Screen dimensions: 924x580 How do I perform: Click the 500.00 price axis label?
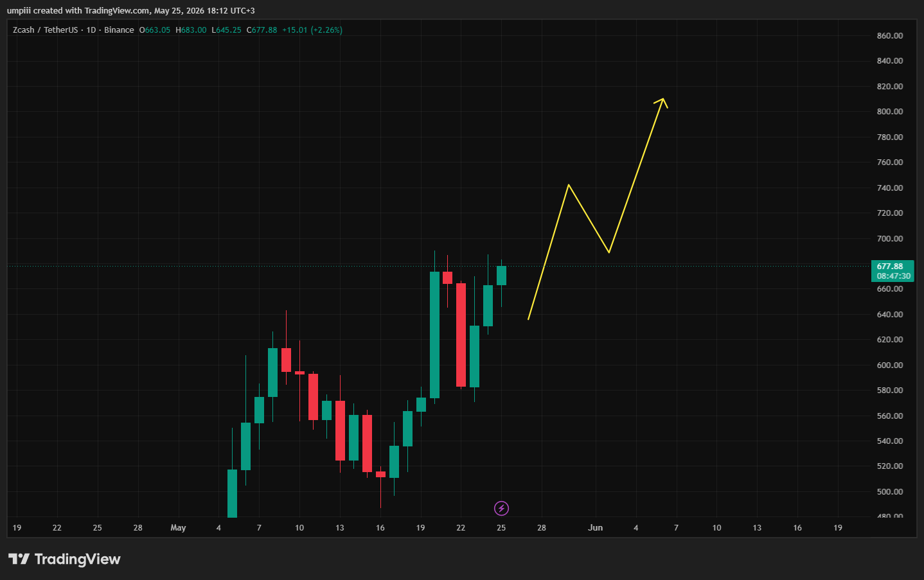coord(890,492)
